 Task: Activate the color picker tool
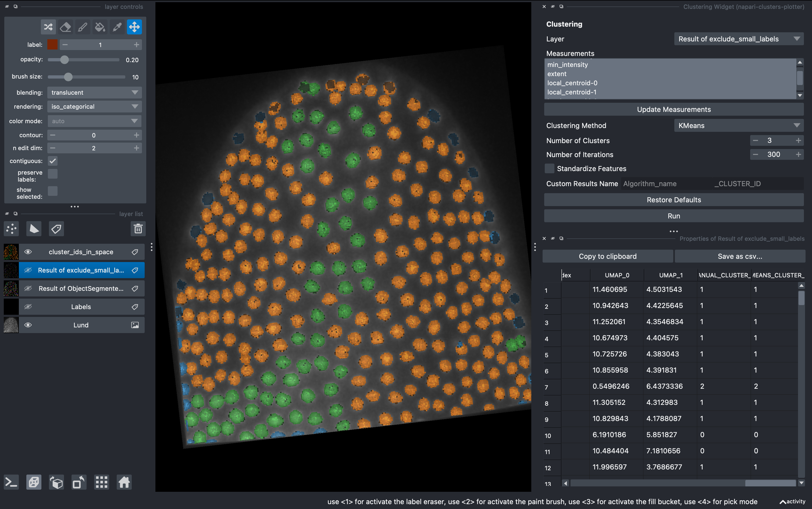click(x=117, y=27)
